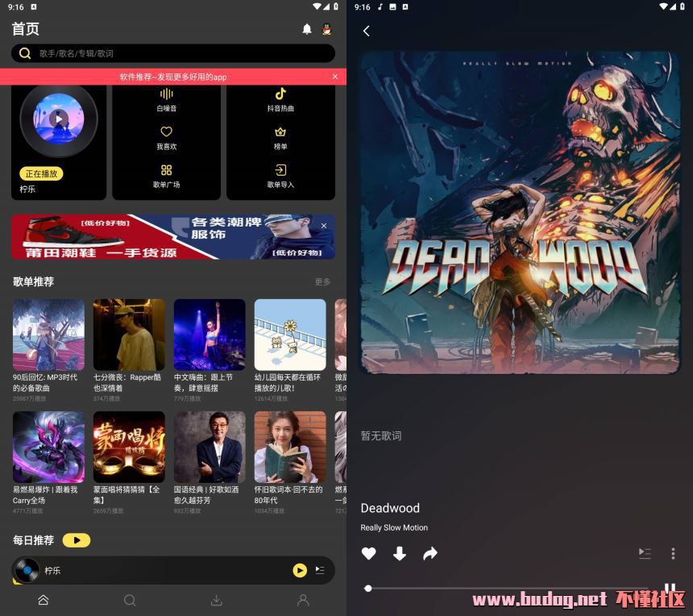Viewport: 693px width, 616px height.
Task: Click the mini player play button
Action: coord(300,571)
